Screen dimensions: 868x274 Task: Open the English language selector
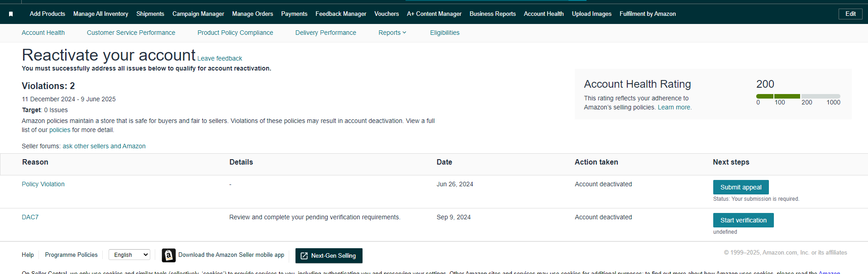[x=129, y=255]
